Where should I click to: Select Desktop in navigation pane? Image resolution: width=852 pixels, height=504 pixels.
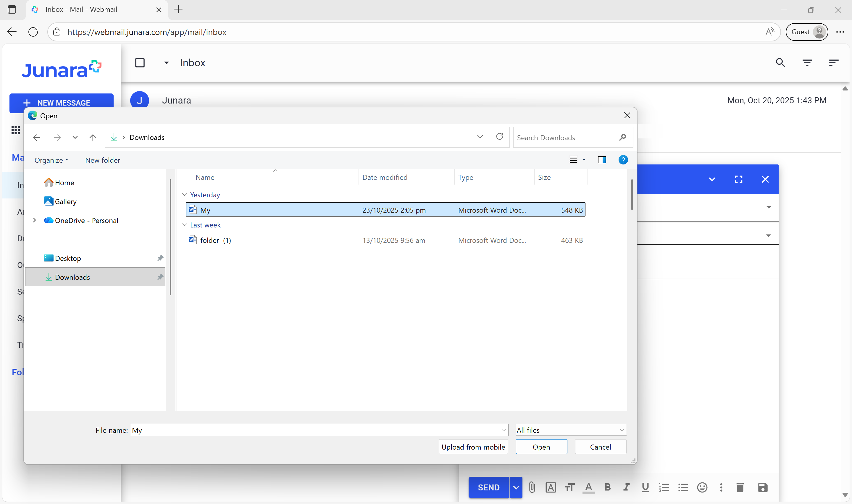coord(95,258)
